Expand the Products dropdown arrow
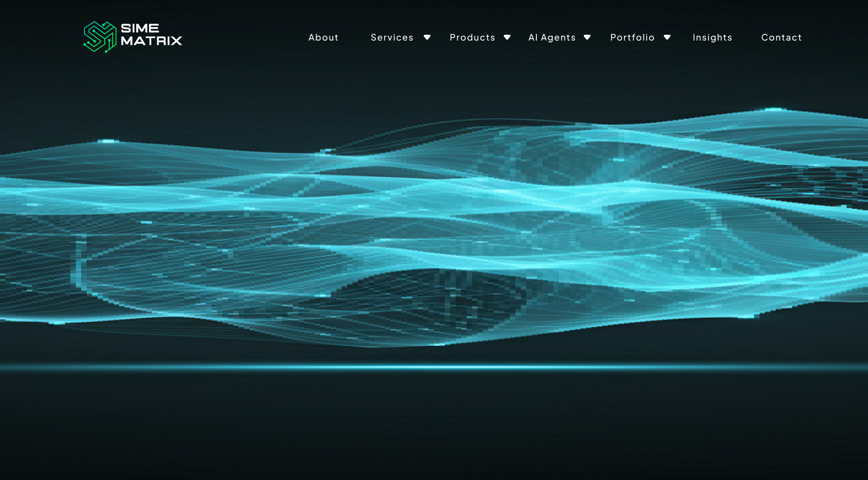 pyautogui.click(x=507, y=38)
